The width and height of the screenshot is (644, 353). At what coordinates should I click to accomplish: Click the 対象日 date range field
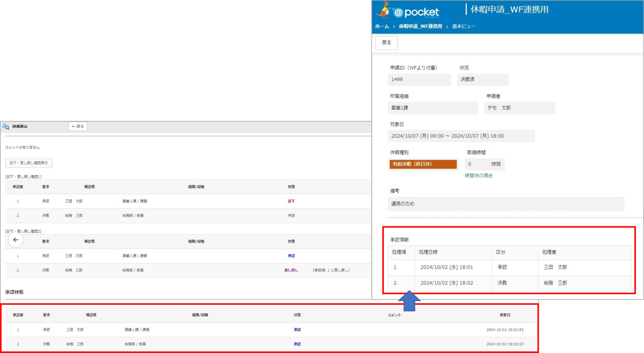pyautogui.click(x=461, y=136)
